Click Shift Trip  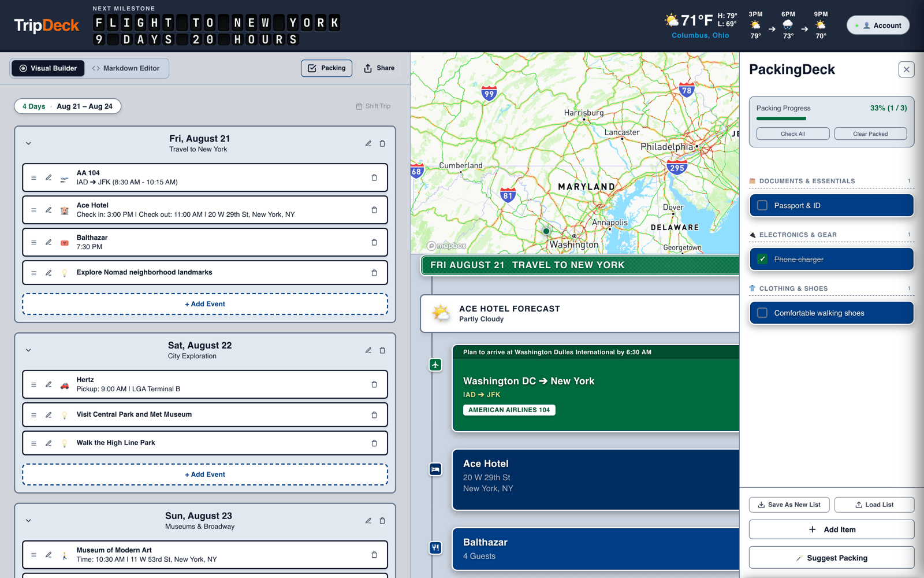[x=373, y=106]
